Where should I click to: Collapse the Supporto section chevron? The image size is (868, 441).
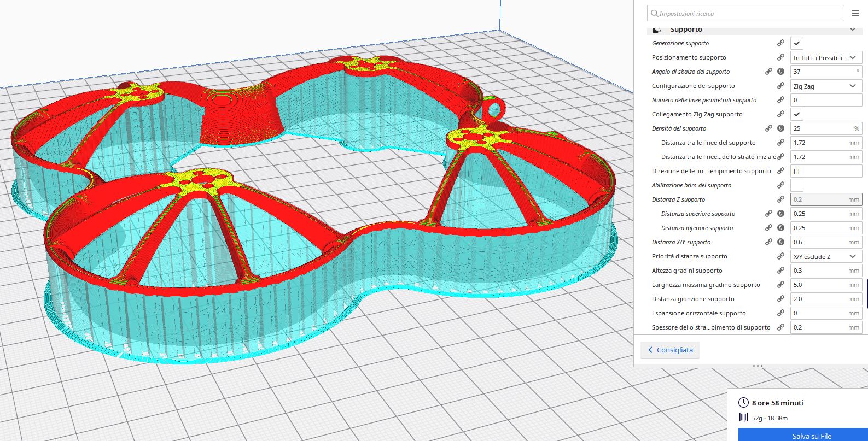853,30
